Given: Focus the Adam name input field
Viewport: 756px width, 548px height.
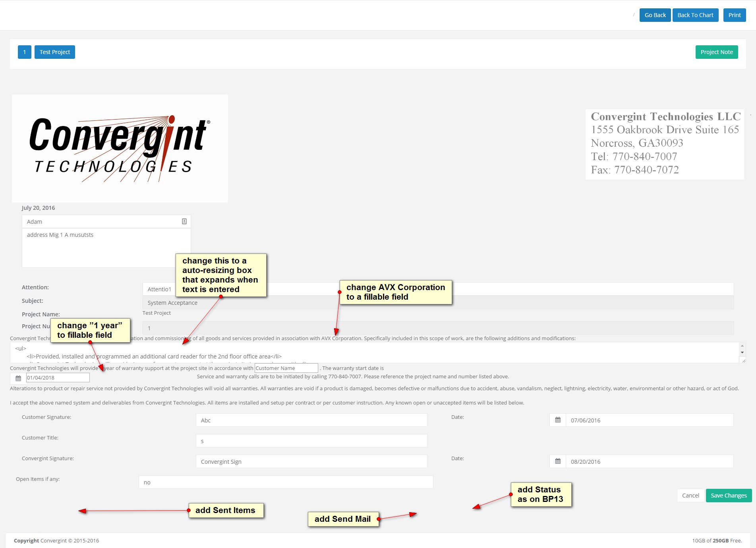Looking at the screenshot, I should [x=106, y=222].
